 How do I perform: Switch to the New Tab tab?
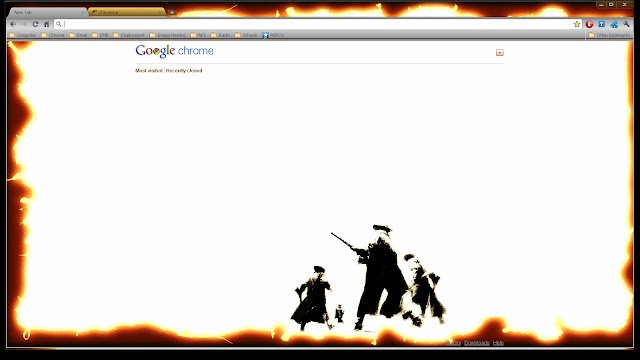pyautogui.click(x=46, y=13)
